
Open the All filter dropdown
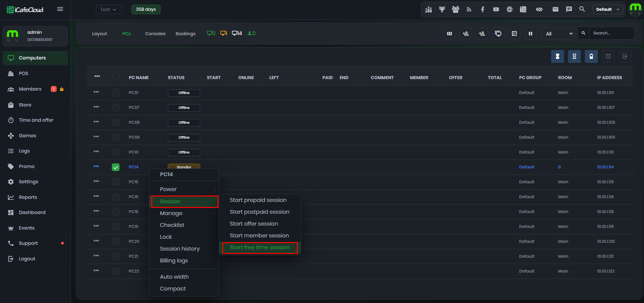tap(557, 33)
